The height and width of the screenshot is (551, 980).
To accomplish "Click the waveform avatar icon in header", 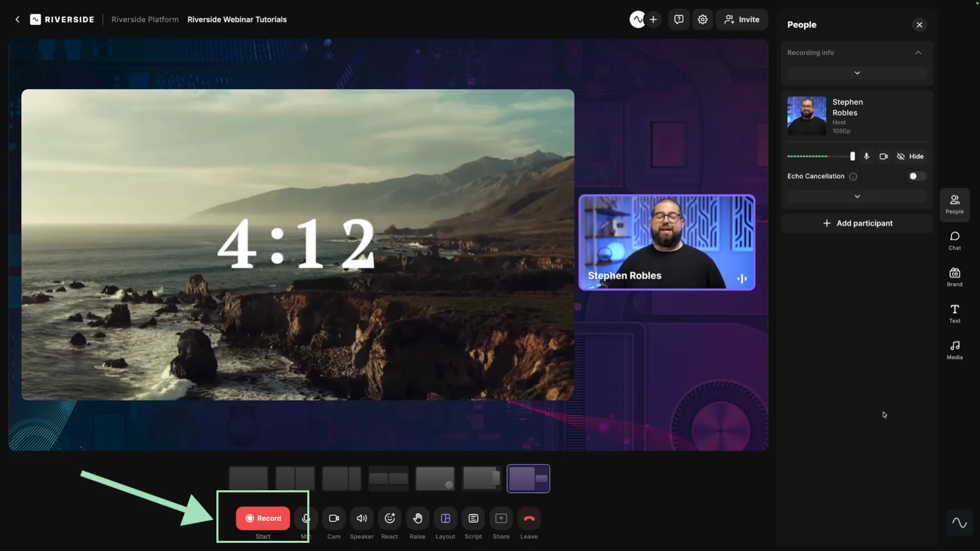I will [x=638, y=19].
